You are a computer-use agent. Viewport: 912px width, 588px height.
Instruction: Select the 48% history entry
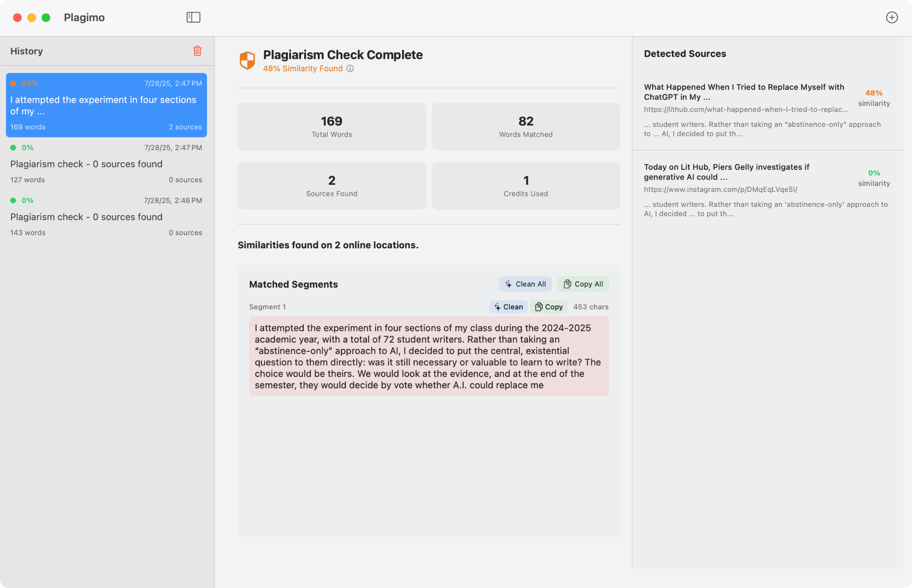[x=106, y=105]
